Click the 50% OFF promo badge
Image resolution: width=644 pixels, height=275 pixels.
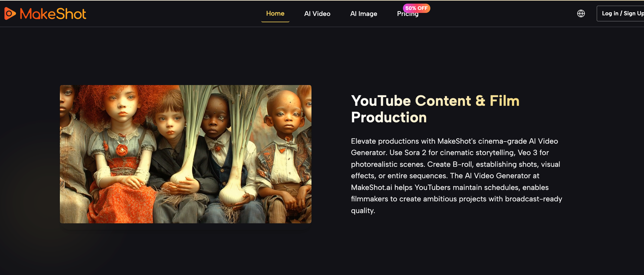pos(416,8)
